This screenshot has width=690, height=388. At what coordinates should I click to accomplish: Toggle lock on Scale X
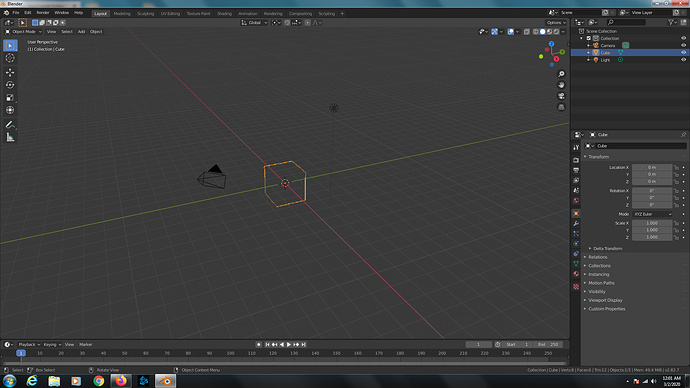pos(676,223)
